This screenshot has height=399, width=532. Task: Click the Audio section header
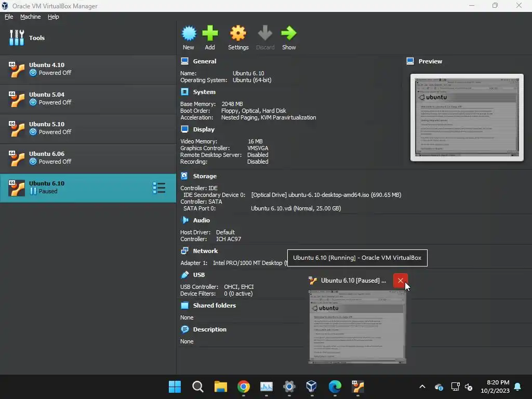point(201,220)
